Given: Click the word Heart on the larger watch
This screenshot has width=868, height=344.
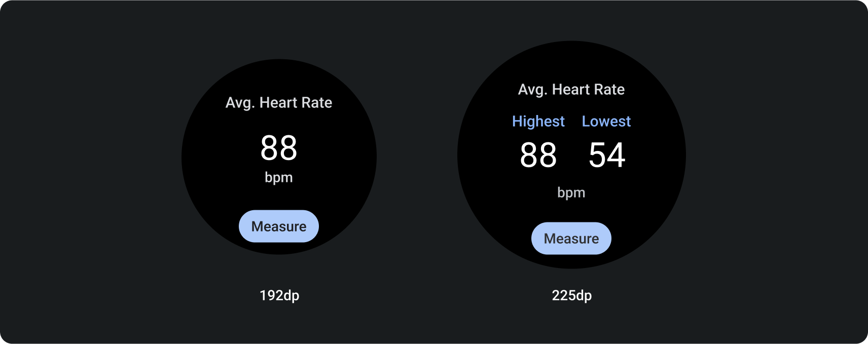Looking at the screenshot, I should [x=570, y=90].
